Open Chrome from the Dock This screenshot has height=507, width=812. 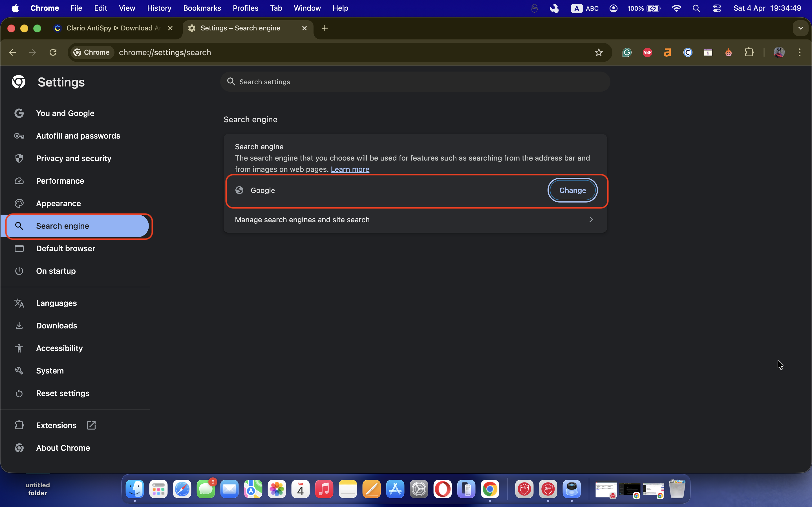(x=490, y=489)
